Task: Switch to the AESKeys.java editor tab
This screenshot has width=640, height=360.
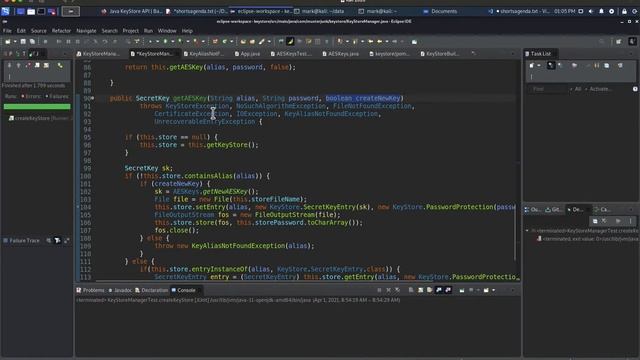Action: [x=341, y=53]
